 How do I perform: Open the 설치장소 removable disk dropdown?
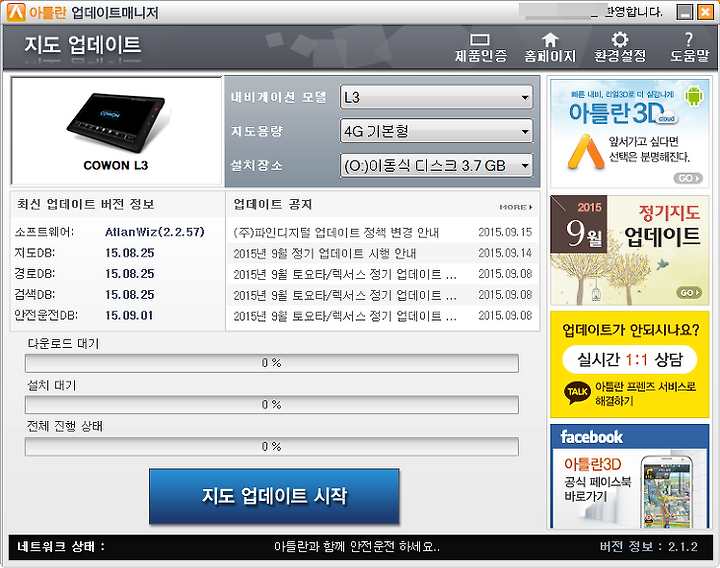click(x=436, y=165)
